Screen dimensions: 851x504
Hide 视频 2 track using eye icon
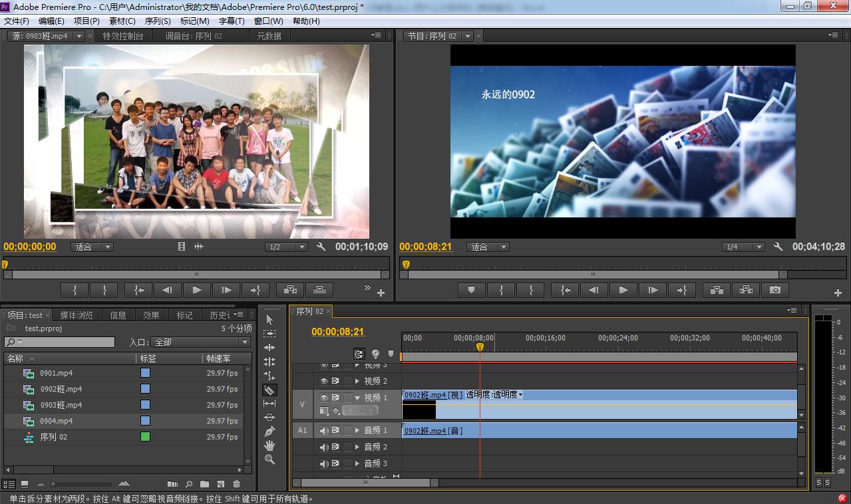pos(324,381)
